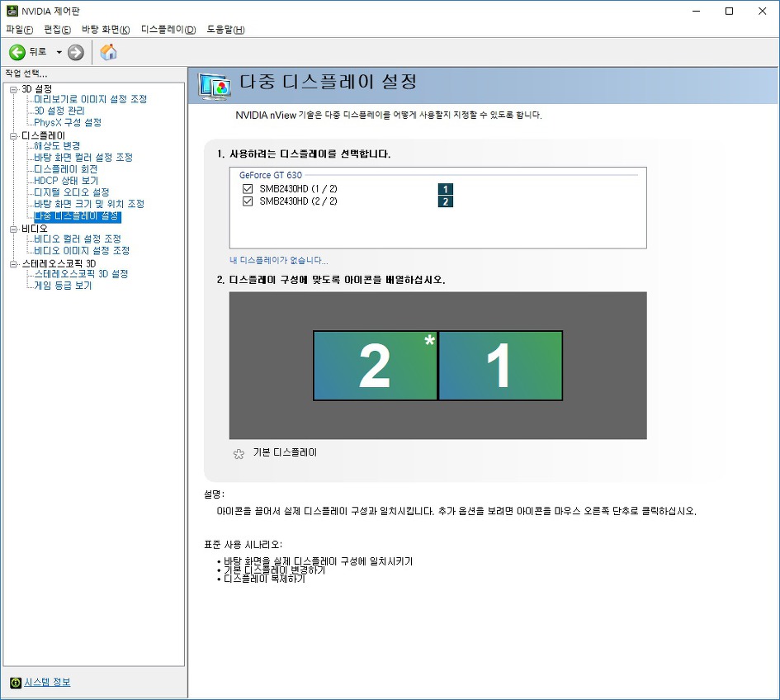
Task: Click the 스테레오스코픽 3D category label
Action: coord(59,263)
